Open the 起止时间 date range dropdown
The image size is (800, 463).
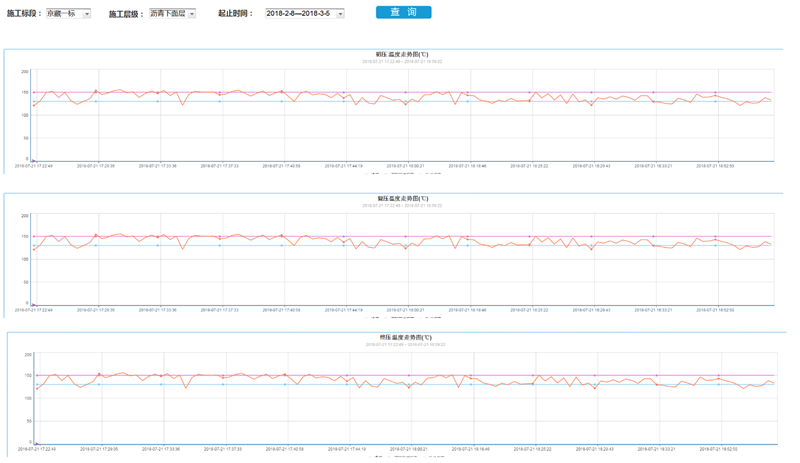point(304,14)
